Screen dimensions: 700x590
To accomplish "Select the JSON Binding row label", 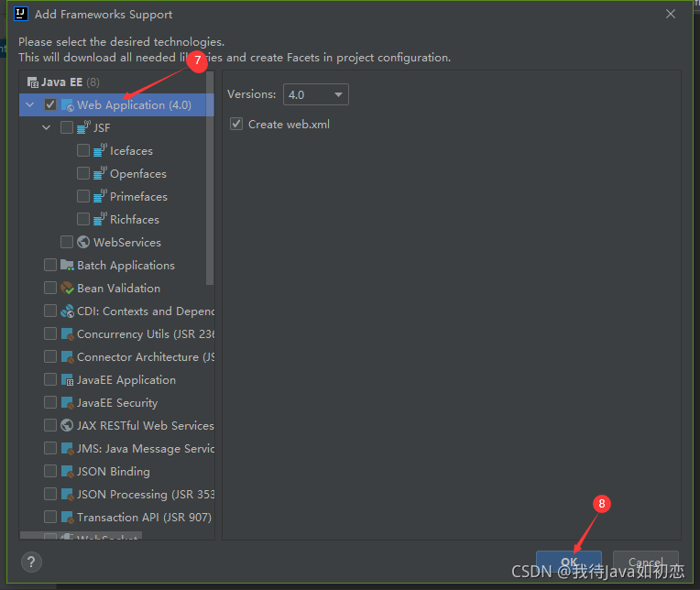I will [x=114, y=472].
